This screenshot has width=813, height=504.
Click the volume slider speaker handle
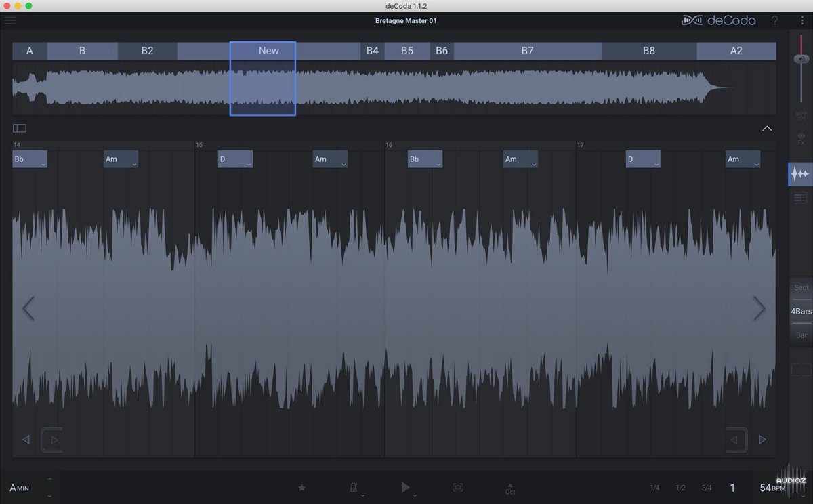801,59
